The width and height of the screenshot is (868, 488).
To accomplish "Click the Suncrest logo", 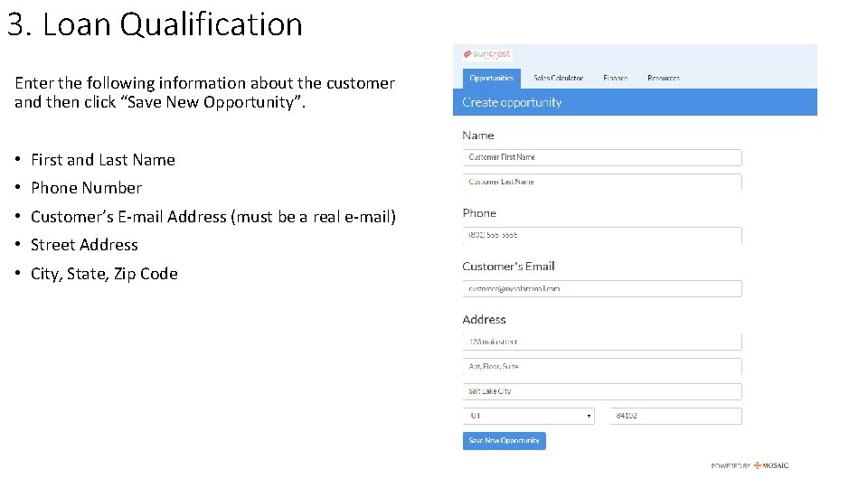I will coord(487,54).
